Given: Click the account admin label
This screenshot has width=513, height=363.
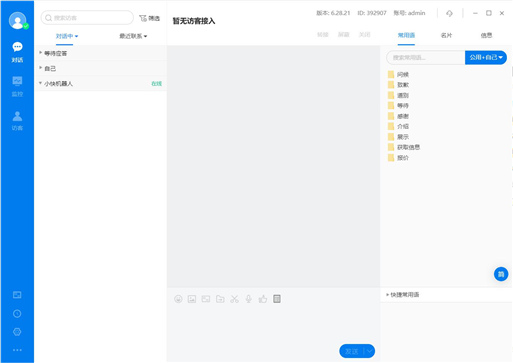Looking at the screenshot, I should click(x=409, y=13).
